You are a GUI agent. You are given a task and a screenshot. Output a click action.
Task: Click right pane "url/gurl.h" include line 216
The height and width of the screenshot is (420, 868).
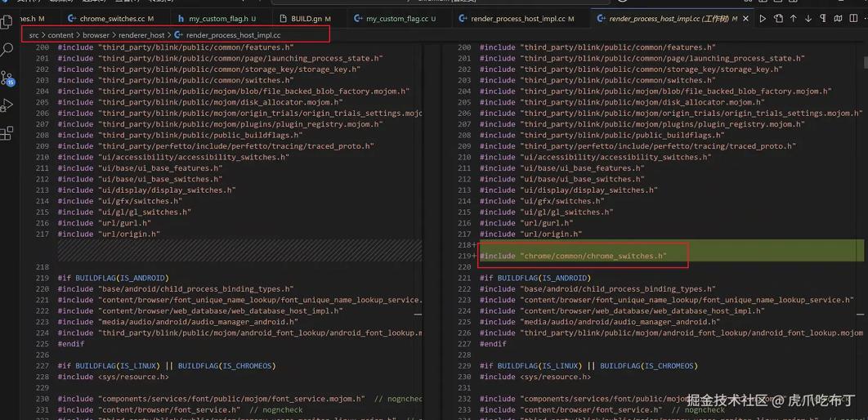click(526, 223)
